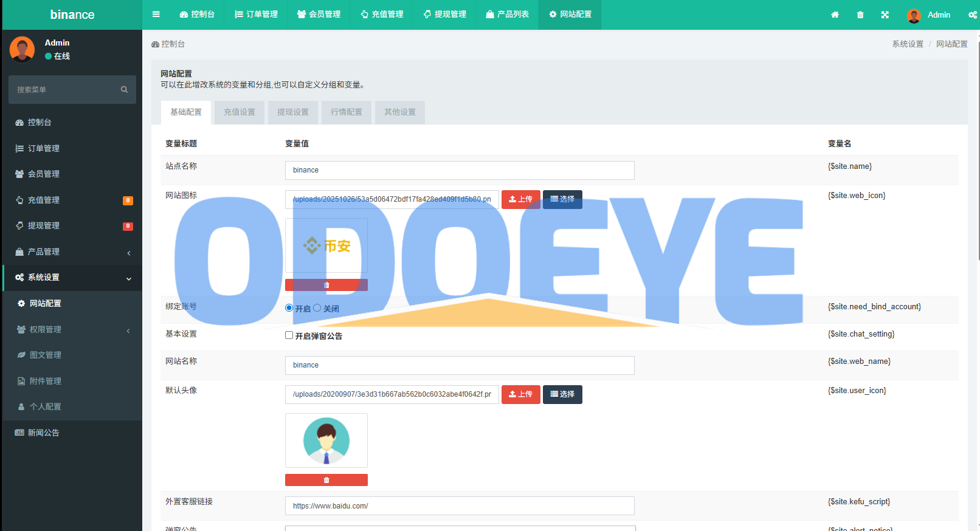Click the home icon in top bar

835,15
